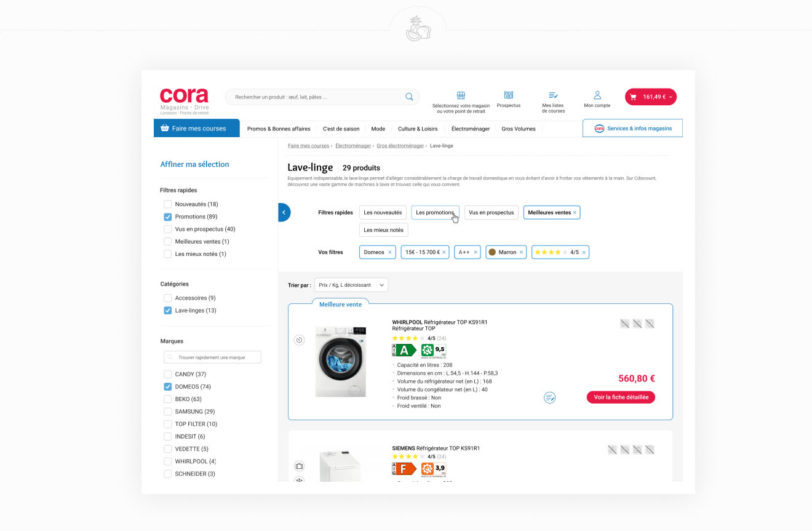Enable the SAMSUNG brand checkbox

[x=167, y=412]
